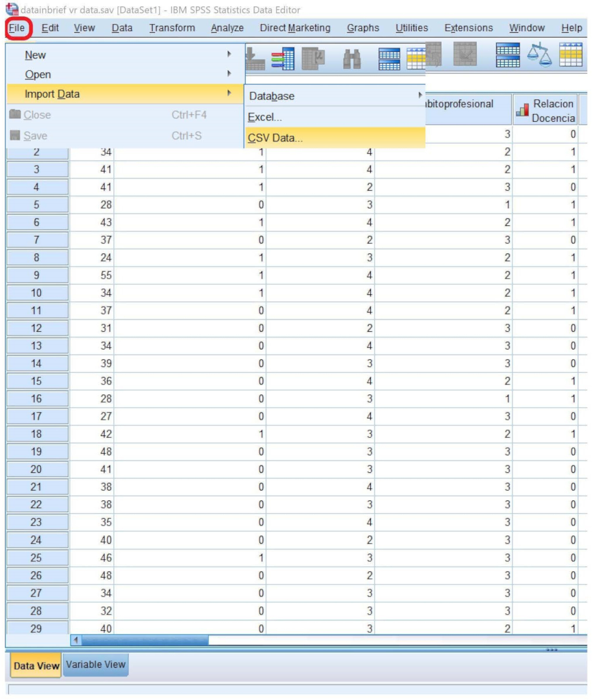This screenshot has width=592, height=700.
Task: Expand the Database submenu arrow
Action: (x=420, y=95)
